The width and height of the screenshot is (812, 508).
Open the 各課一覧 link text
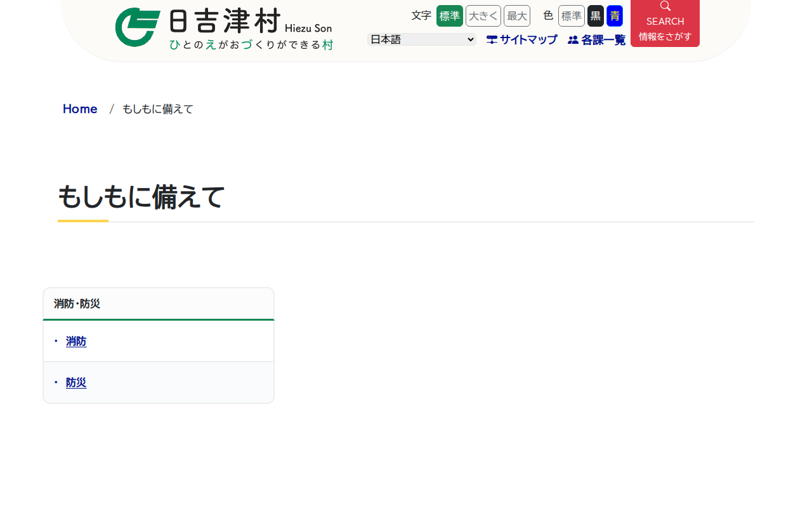coord(603,40)
